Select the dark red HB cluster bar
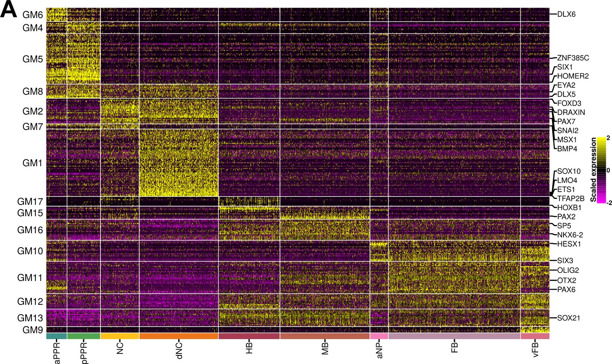This screenshot has width=612, height=364. click(249, 336)
